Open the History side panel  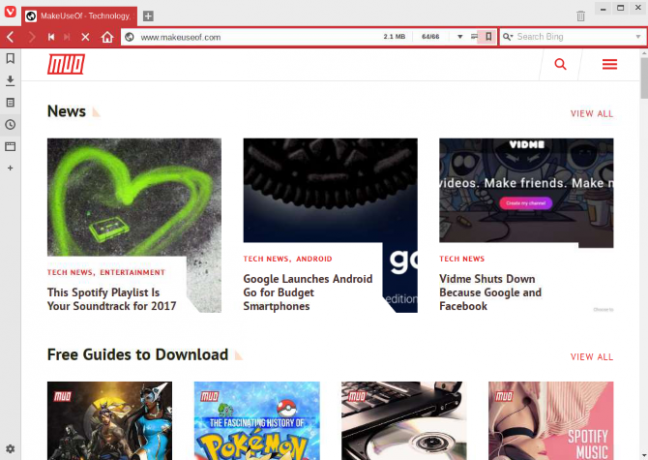[10, 124]
